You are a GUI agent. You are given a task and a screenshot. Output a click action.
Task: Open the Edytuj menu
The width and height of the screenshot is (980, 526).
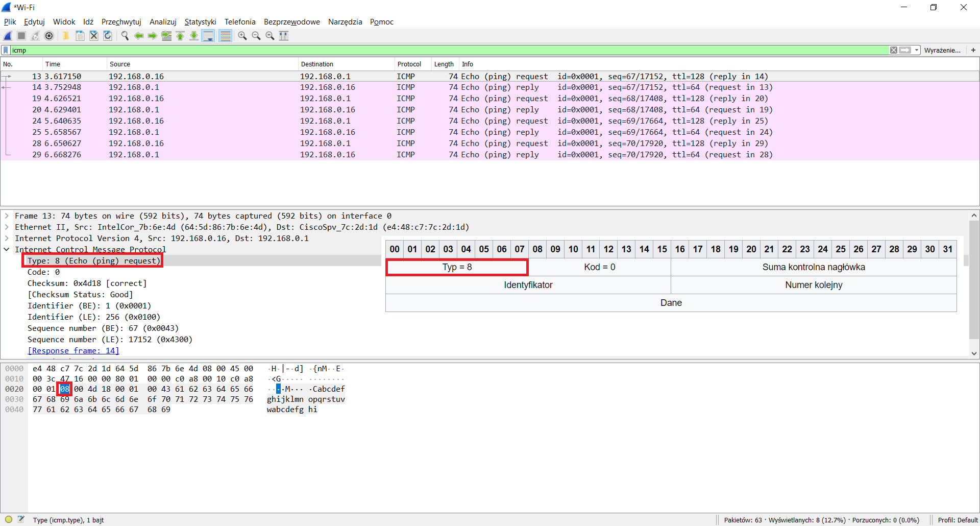tap(34, 22)
